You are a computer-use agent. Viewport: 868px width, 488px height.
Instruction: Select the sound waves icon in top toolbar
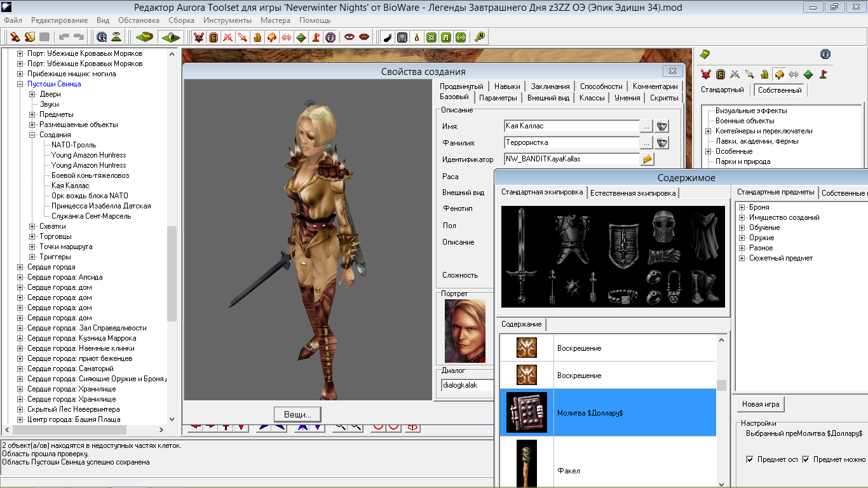tap(286, 37)
